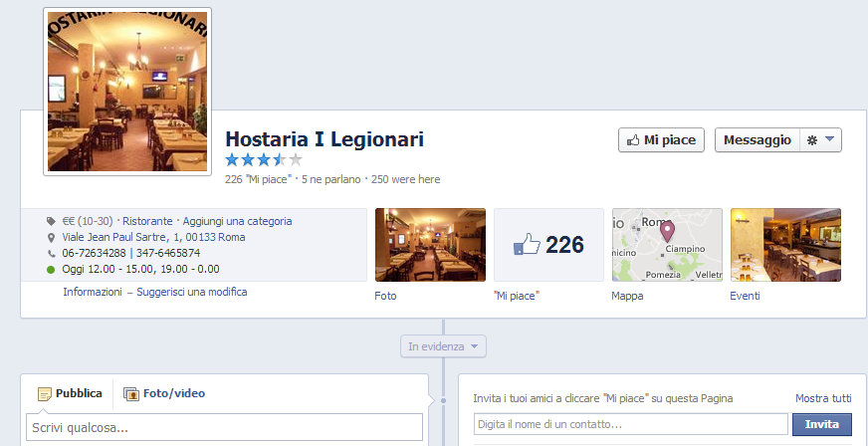Viewport: 868px width, 446px height.
Task: Click '250 were here' text
Action: 405,180
